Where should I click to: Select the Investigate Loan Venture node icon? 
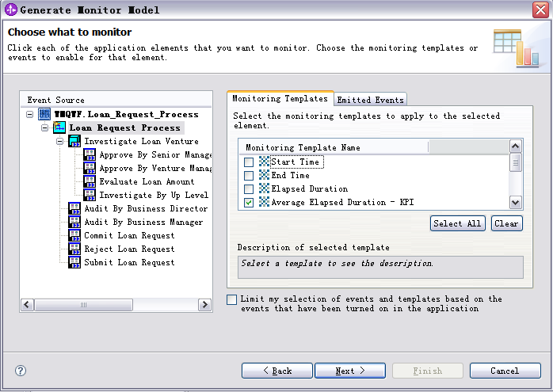point(74,141)
